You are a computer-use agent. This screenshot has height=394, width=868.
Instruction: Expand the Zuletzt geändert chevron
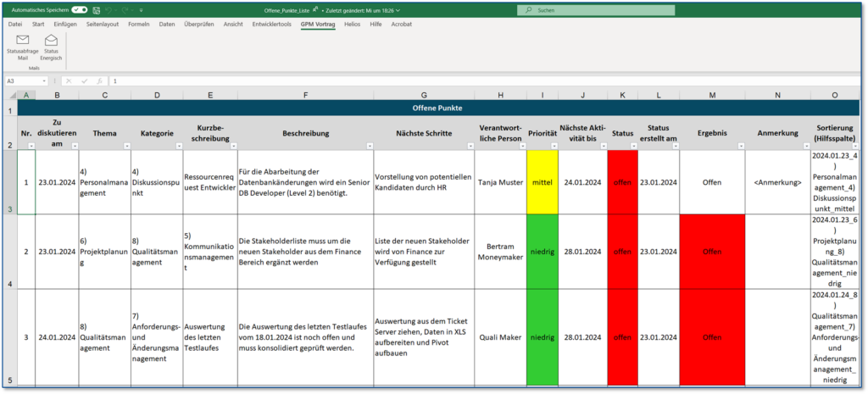pyautogui.click(x=398, y=10)
